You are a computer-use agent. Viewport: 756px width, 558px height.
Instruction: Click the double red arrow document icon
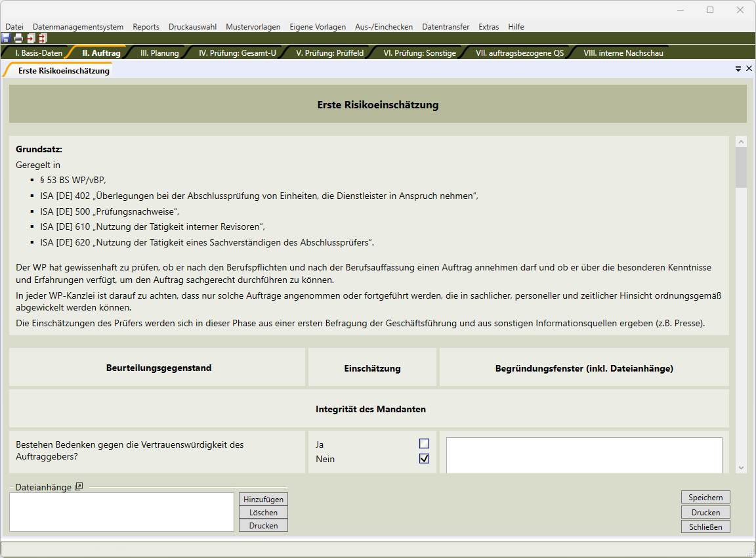pyautogui.click(x=43, y=38)
